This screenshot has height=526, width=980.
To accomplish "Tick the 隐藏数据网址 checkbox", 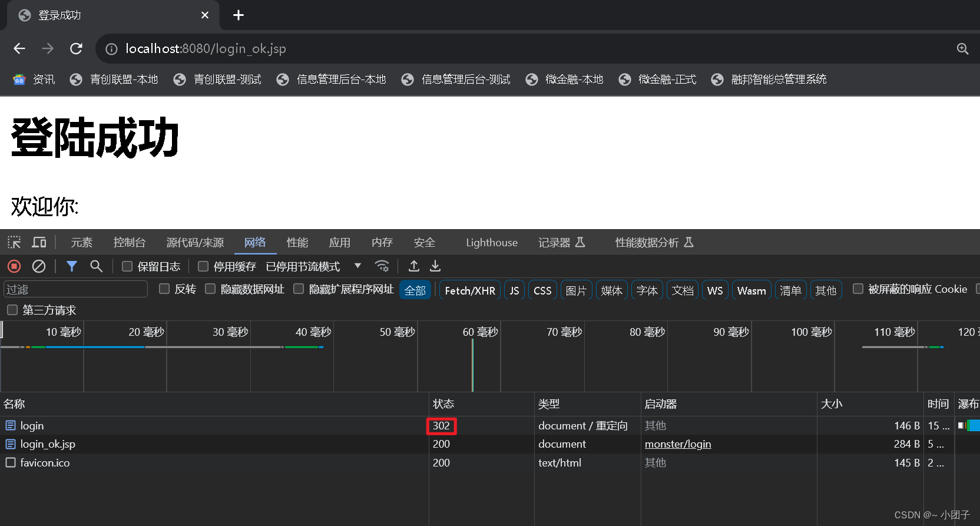I will (x=210, y=289).
